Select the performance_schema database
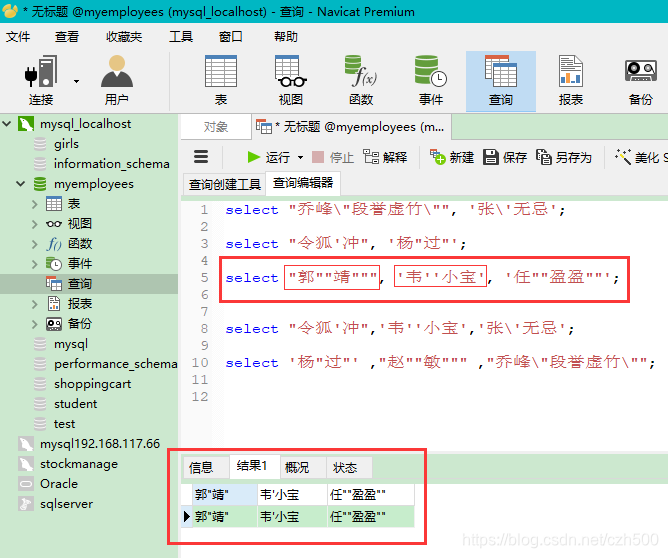Image resolution: width=668 pixels, height=558 pixels. tap(115, 364)
